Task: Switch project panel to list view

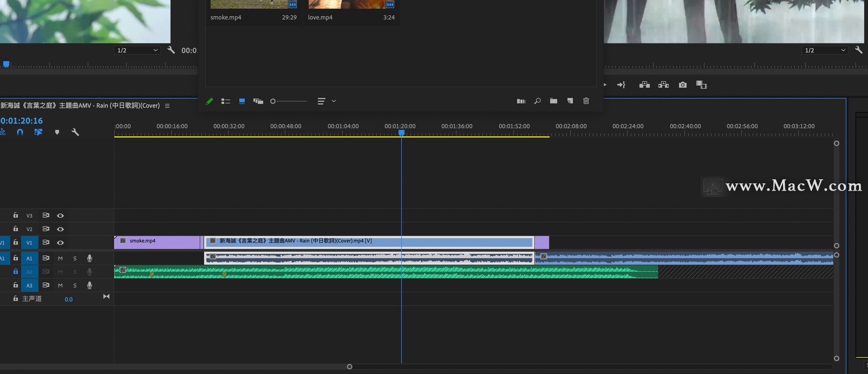Action: [226, 101]
